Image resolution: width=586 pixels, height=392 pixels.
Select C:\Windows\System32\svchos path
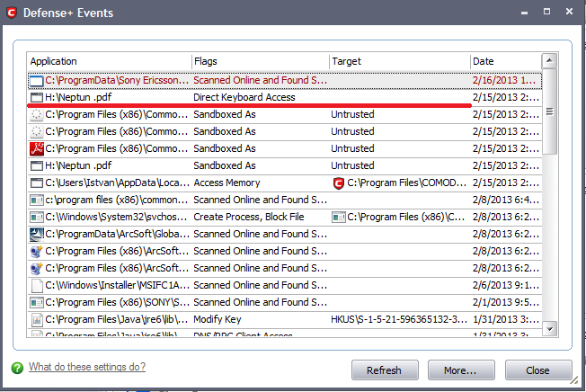click(116, 217)
